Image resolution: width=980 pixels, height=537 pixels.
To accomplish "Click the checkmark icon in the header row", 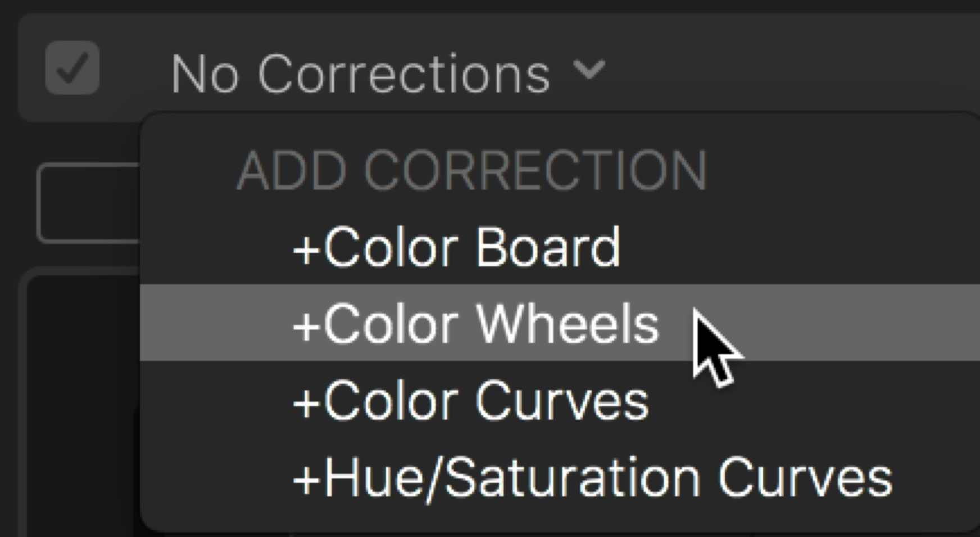I will pos(72,68).
